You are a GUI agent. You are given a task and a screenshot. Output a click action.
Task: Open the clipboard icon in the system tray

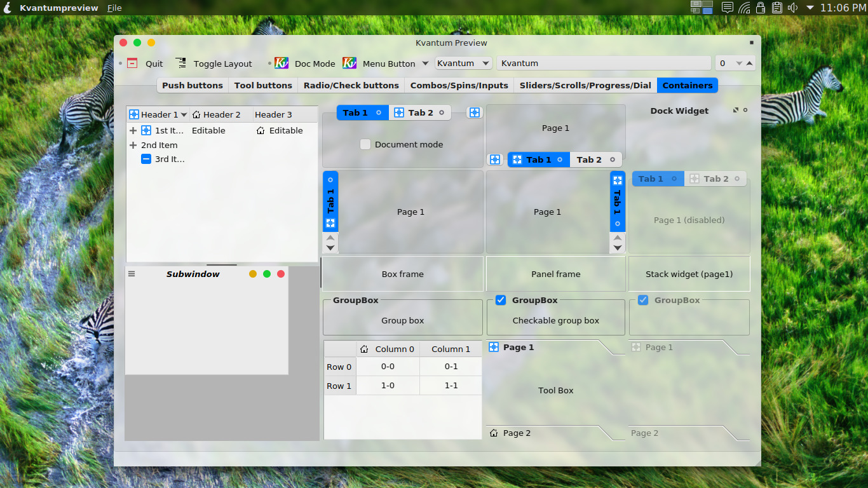coord(776,8)
